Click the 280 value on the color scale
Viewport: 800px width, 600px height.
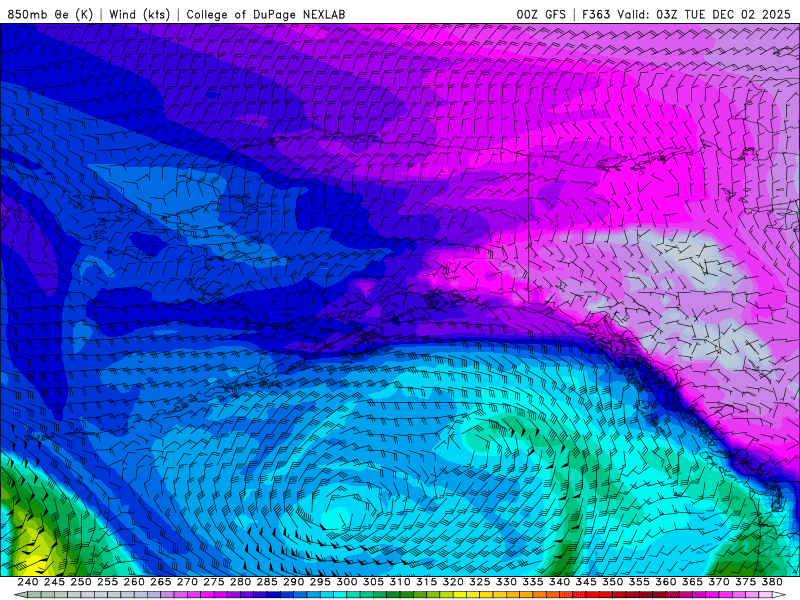pos(240,582)
